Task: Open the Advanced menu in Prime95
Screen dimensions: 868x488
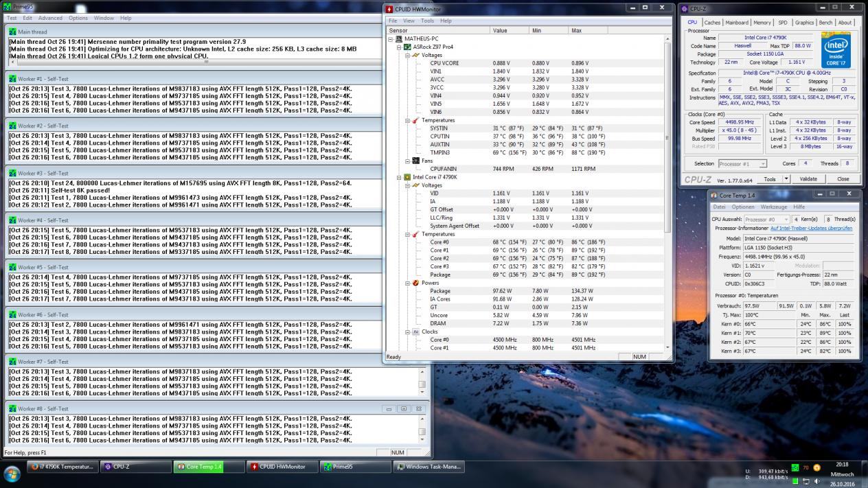Action: pyautogui.click(x=50, y=18)
